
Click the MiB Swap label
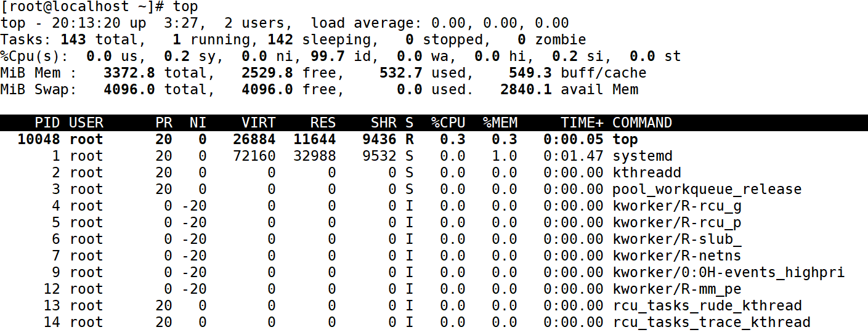point(39,90)
